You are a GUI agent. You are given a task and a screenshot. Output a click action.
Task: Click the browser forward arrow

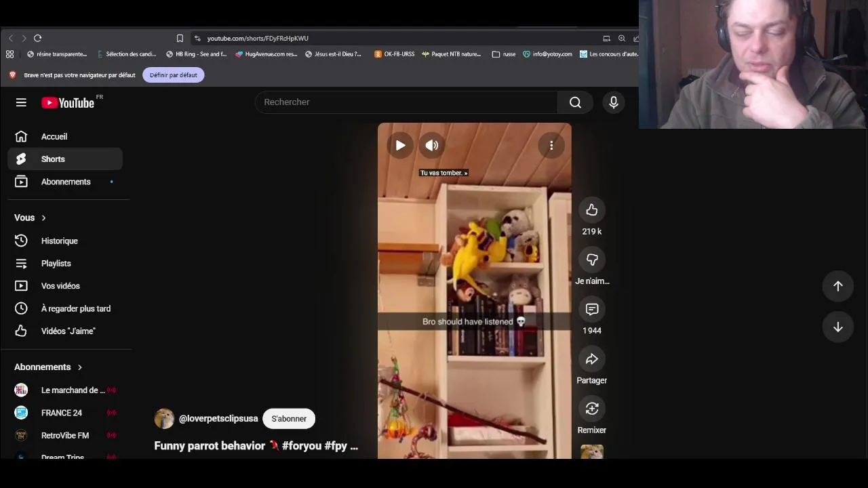[x=24, y=39]
